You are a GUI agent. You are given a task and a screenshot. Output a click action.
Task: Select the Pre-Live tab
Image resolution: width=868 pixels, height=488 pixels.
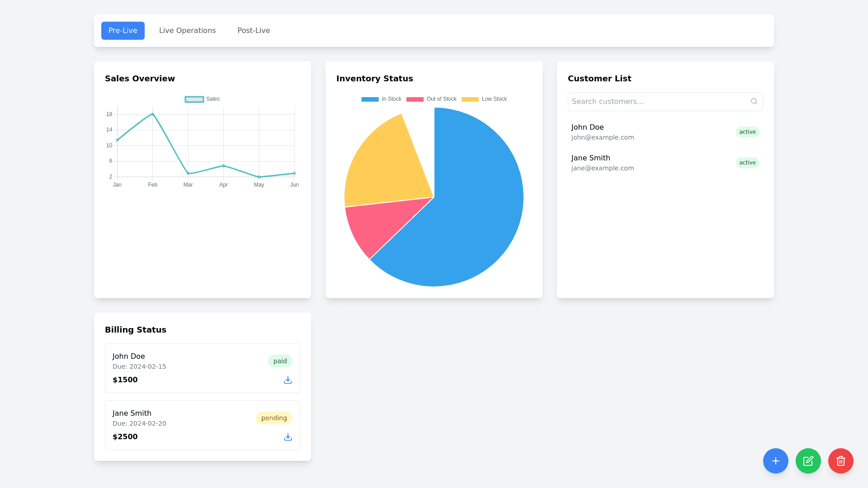coord(123,30)
